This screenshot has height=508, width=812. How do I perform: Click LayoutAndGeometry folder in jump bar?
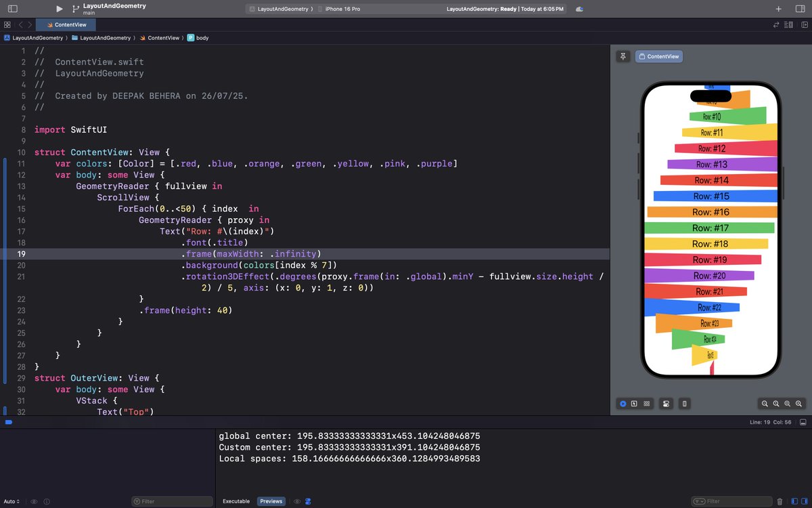(x=101, y=38)
